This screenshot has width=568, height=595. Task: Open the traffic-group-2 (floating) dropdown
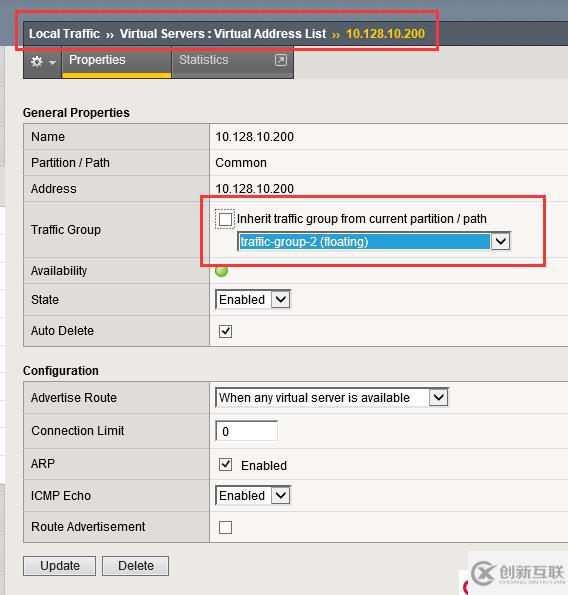pos(374,242)
